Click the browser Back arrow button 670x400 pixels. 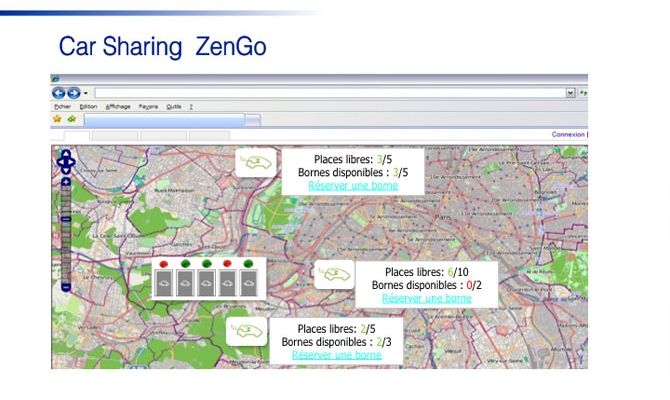[59, 93]
